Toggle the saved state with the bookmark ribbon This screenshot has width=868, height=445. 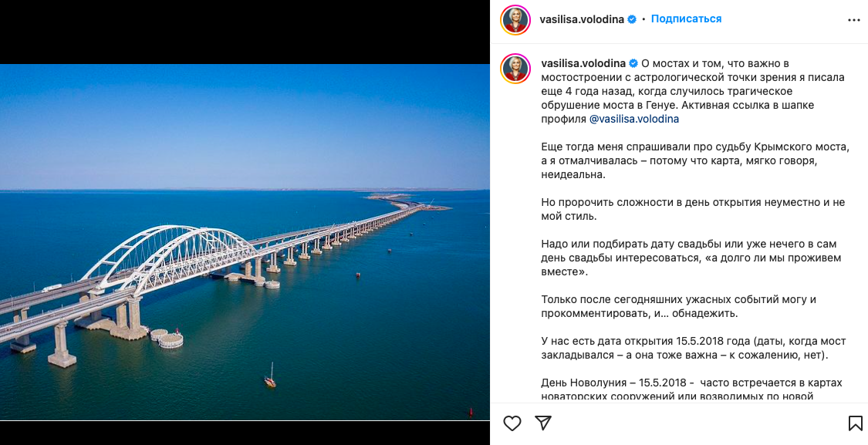[x=856, y=423]
